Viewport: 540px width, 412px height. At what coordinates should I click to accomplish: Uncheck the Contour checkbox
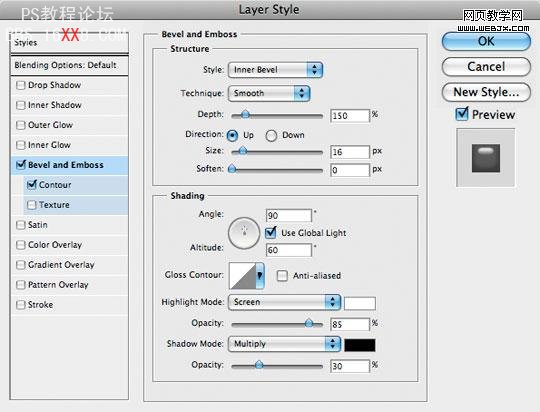[x=32, y=185]
